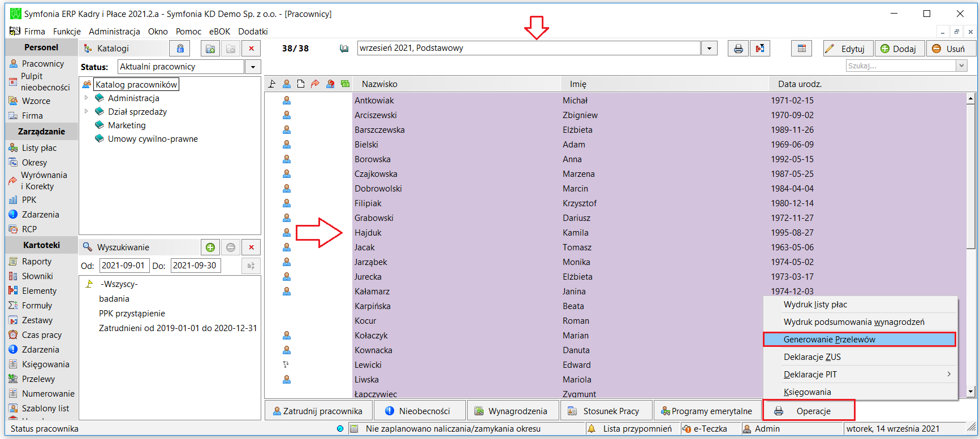Image resolution: width=980 pixels, height=439 pixels.
Task: Click the flag column header icon
Action: [272, 84]
